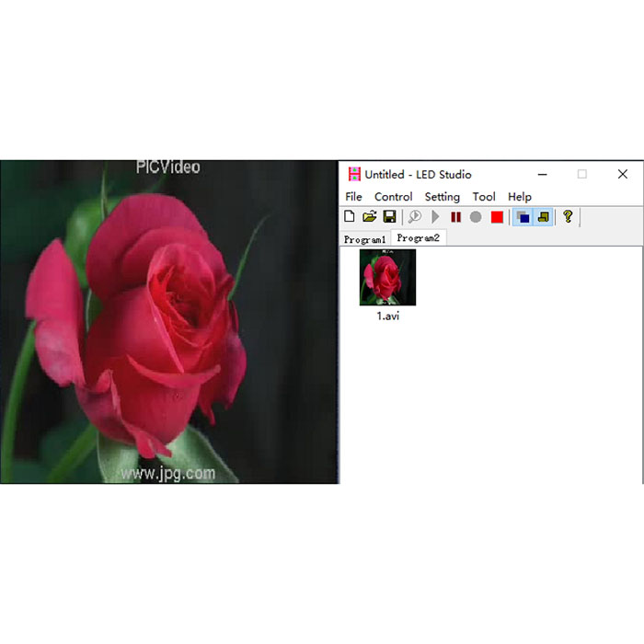Image resolution: width=644 pixels, height=644 pixels.
Task: Toggle the yellow window layout icon
Action: click(544, 217)
